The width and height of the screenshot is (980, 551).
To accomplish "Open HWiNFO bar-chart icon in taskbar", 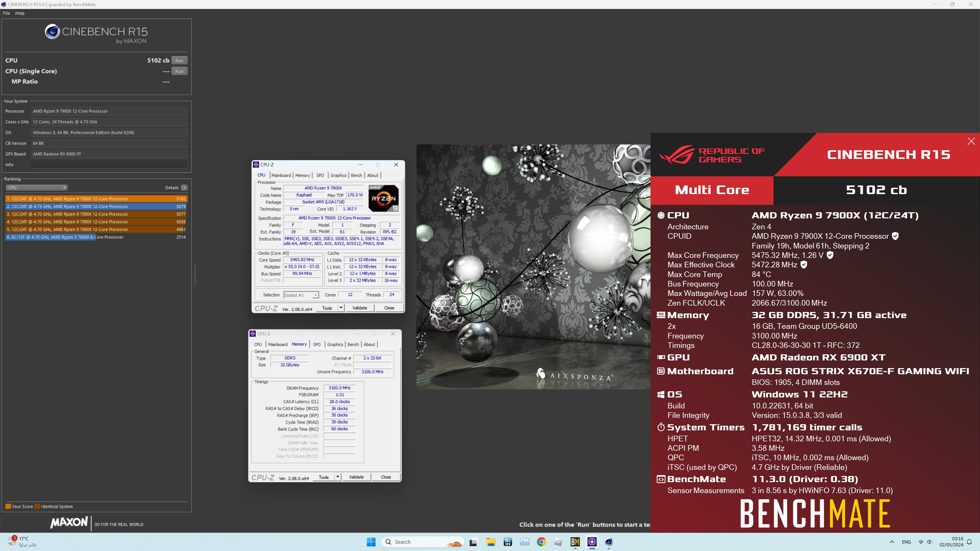I will [x=508, y=542].
